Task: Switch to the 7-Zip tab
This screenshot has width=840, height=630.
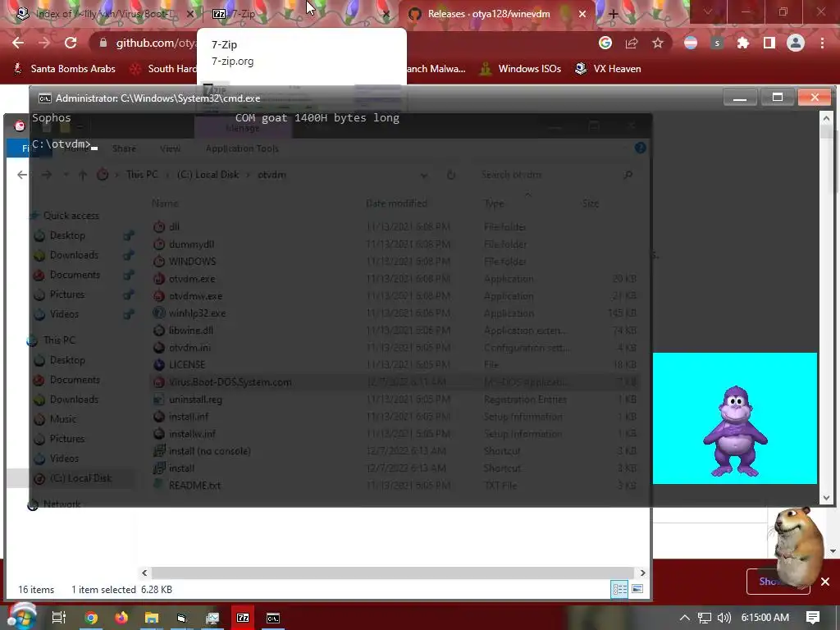Action: tap(300, 14)
